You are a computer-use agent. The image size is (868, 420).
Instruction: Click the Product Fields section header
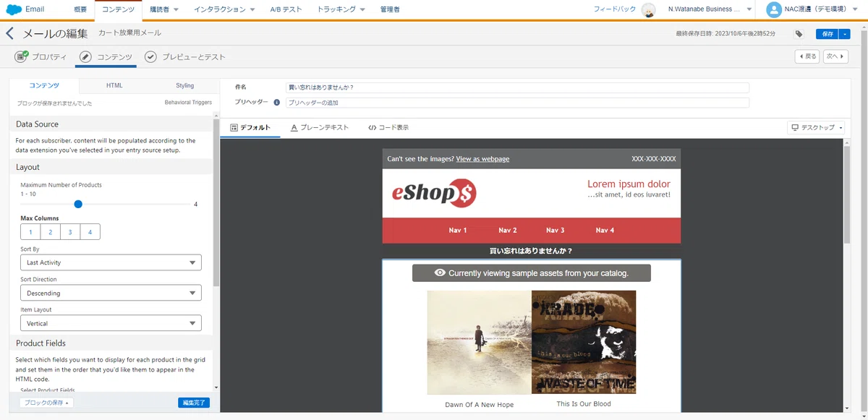tap(111, 343)
